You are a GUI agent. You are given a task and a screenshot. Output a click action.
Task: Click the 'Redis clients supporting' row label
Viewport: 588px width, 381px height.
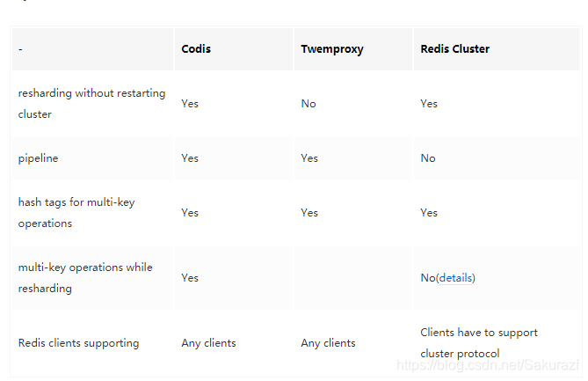tap(78, 343)
